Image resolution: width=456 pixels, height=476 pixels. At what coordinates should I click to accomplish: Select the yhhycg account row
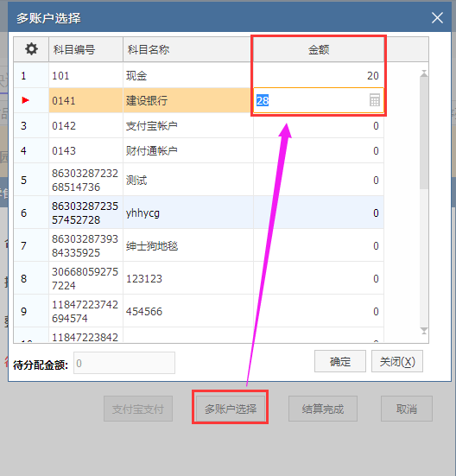point(199,213)
